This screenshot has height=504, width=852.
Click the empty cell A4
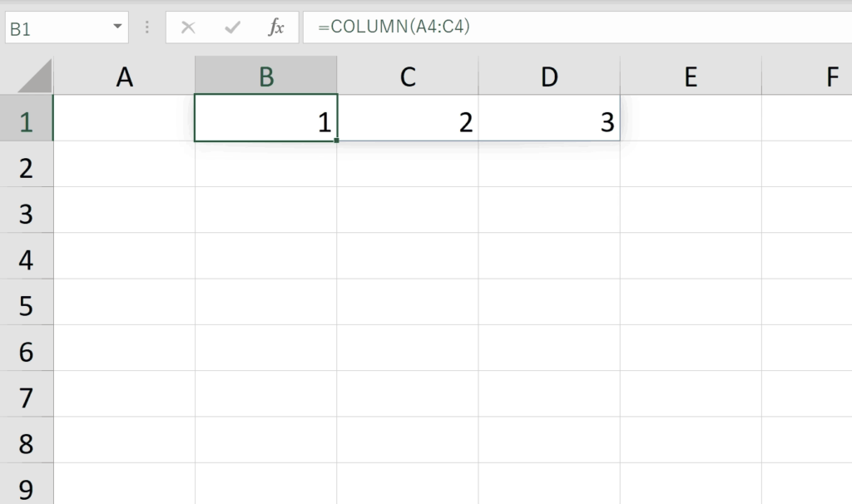point(125,256)
